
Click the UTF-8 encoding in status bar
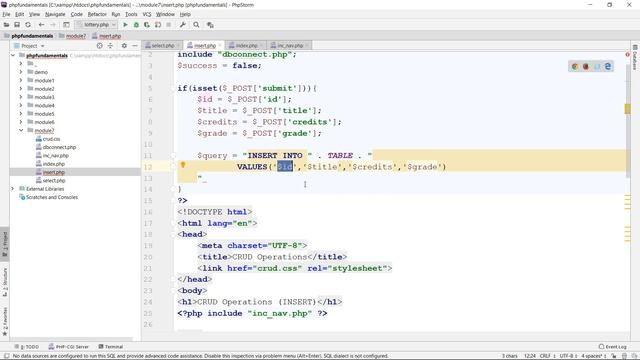[x=567, y=356]
